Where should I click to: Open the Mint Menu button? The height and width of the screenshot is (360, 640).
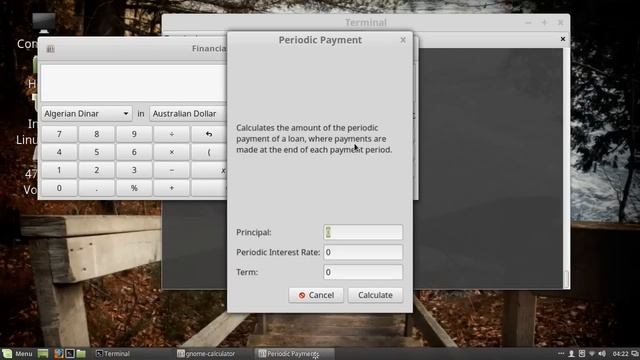(x=17, y=354)
